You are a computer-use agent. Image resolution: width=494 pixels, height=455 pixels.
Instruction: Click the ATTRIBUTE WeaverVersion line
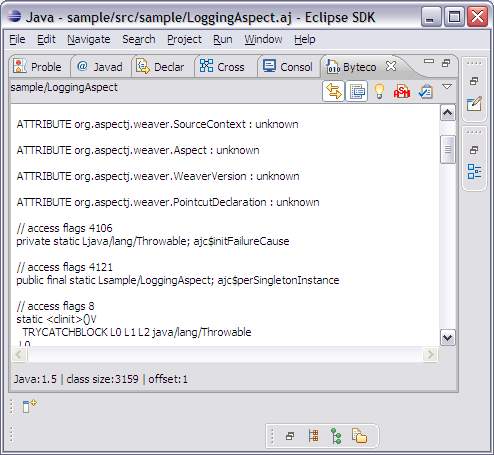[x=158, y=176]
